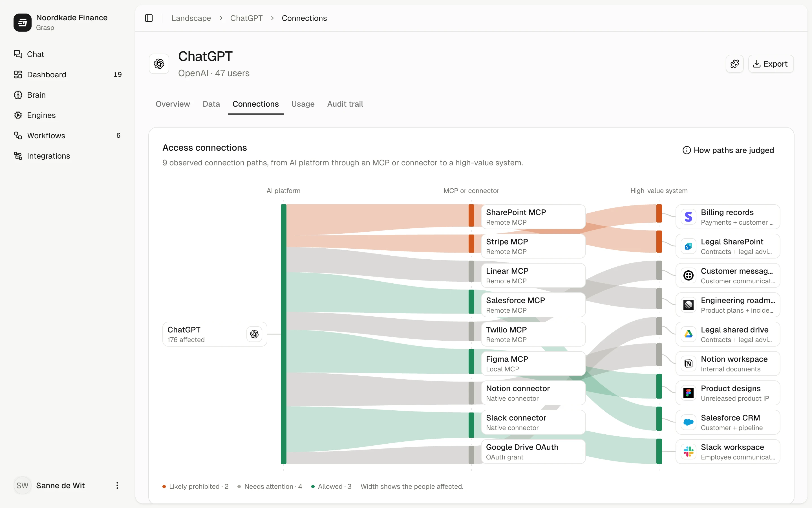This screenshot has height=508, width=812.
Task: Open the Audit trail tab
Action: tap(345, 104)
